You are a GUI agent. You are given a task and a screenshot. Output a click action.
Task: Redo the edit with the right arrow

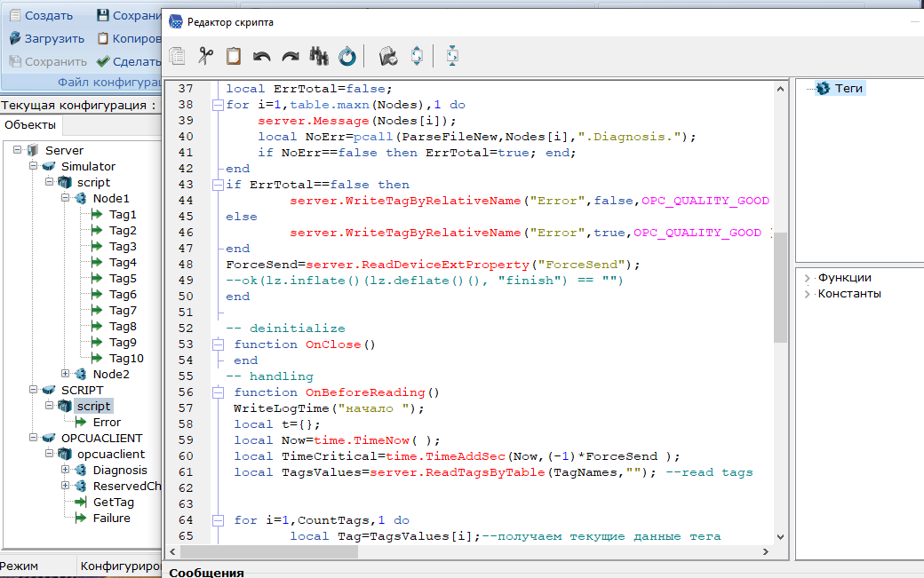pos(290,57)
